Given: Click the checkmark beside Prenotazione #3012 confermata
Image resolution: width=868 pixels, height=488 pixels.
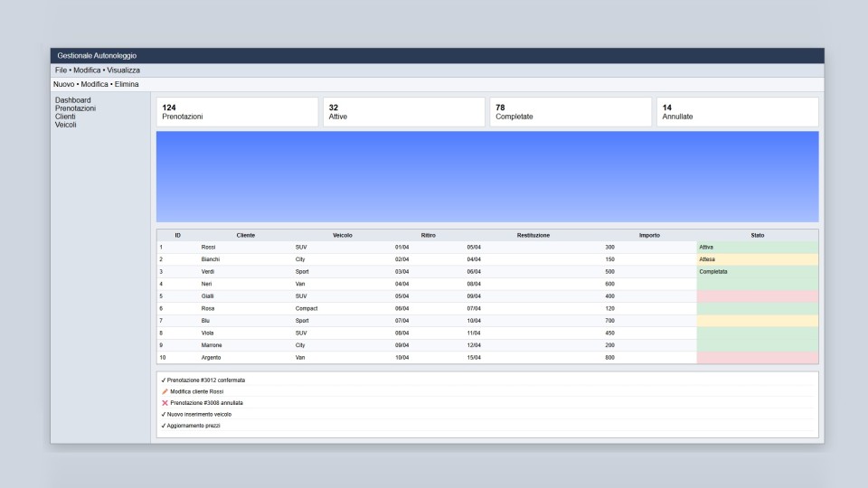Looking at the screenshot, I should 164,380.
